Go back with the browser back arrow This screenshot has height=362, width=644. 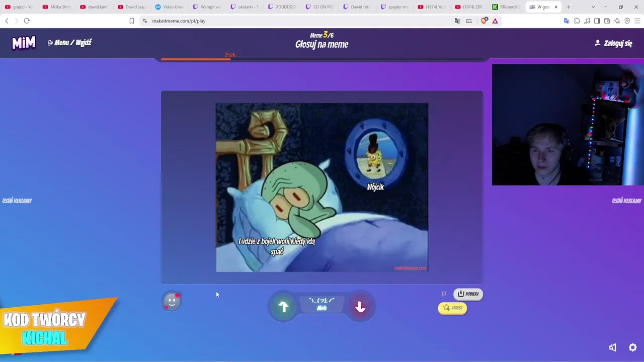coord(7,21)
